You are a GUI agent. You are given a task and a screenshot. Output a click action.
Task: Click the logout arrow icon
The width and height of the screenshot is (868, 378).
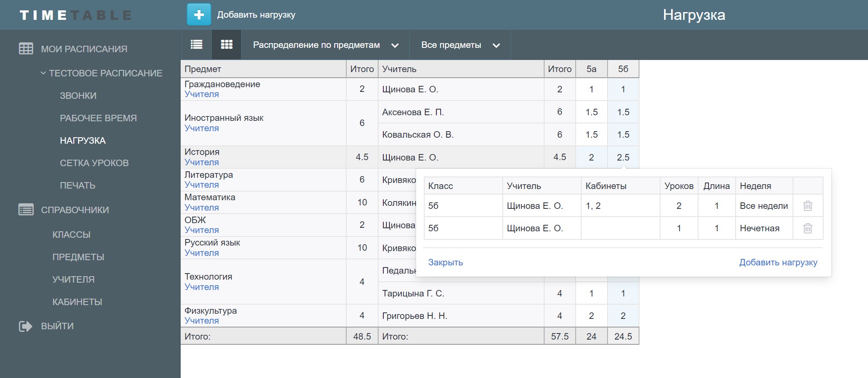coord(25,326)
